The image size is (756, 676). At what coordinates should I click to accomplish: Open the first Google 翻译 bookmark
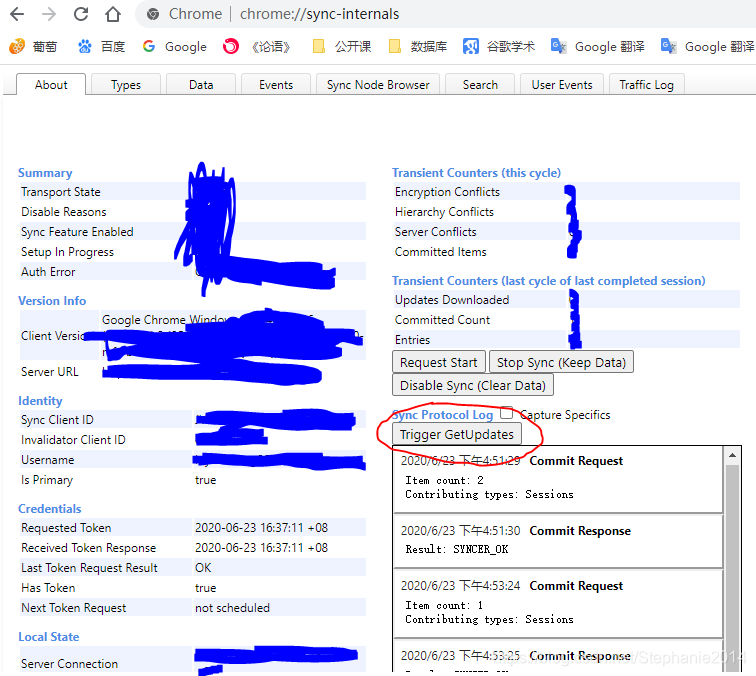click(x=597, y=46)
